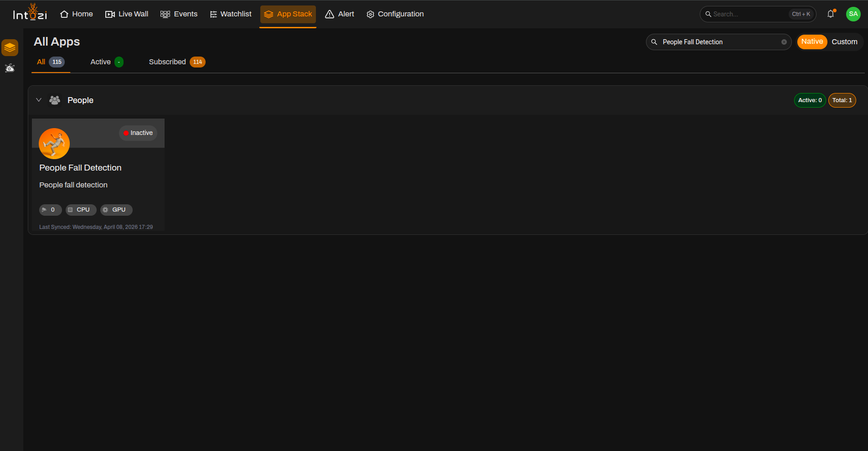Go to Events page
This screenshot has width=868, height=451.
pyautogui.click(x=179, y=14)
